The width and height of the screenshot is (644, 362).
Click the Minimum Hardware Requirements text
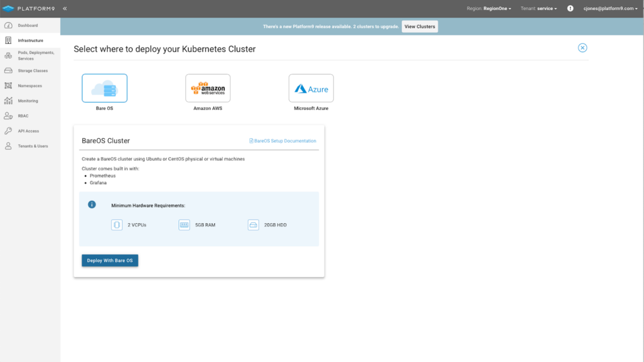148,206
